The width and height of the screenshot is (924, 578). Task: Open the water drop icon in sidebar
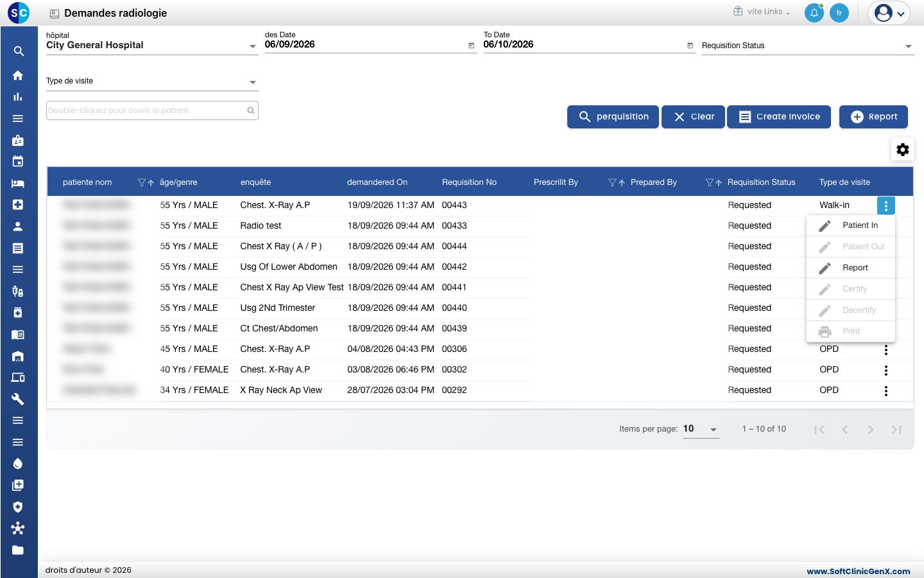pos(18,464)
